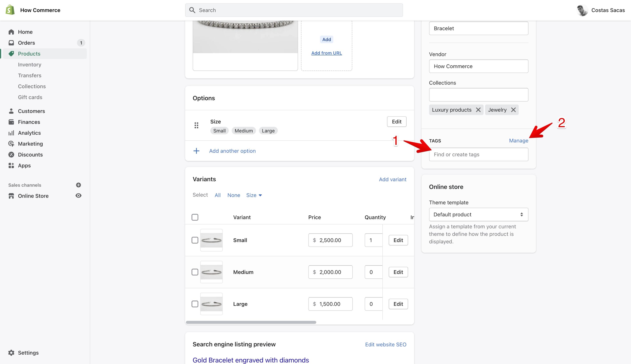Go to the Analytics section
Image resolution: width=631 pixels, height=364 pixels.
tap(29, 133)
